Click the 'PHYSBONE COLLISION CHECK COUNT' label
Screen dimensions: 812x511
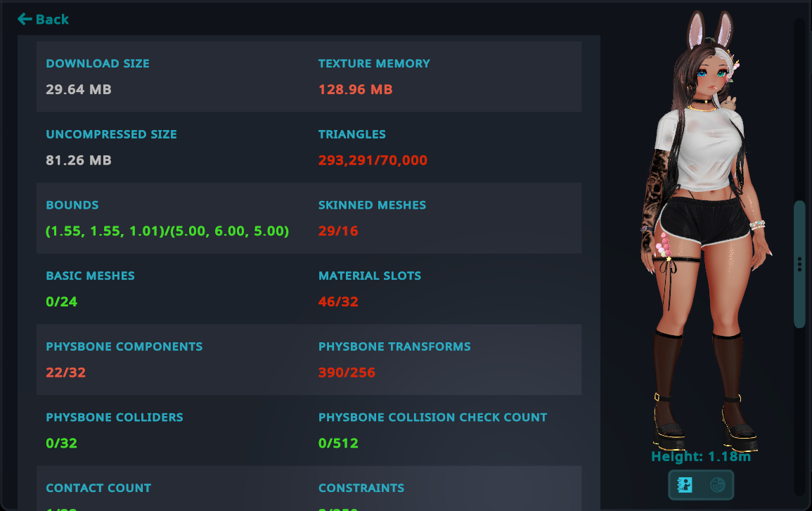(433, 418)
